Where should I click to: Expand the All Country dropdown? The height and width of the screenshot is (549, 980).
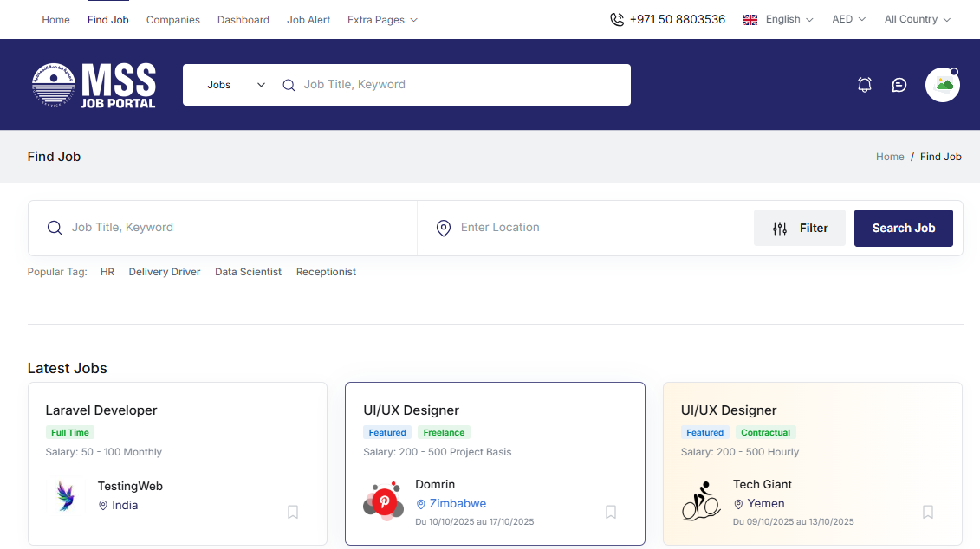pyautogui.click(x=917, y=19)
